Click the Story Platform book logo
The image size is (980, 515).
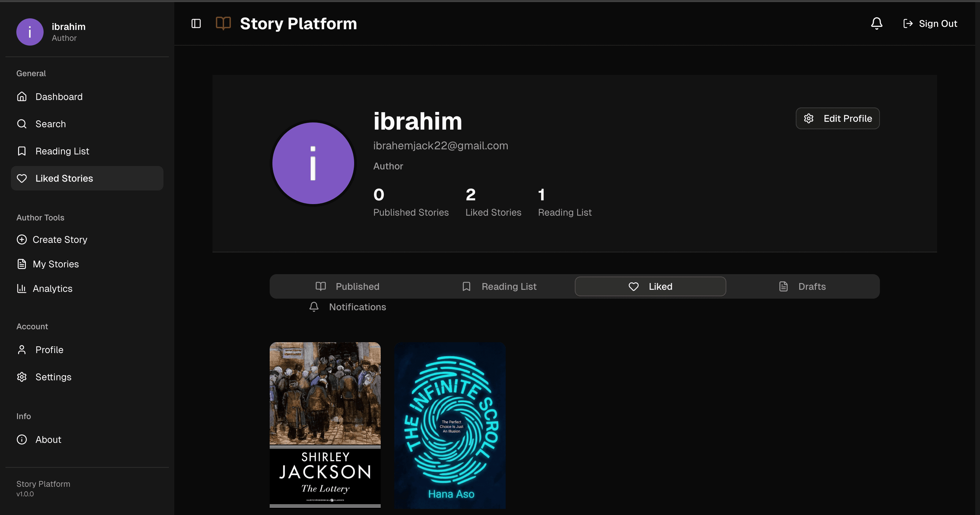tap(223, 23)
